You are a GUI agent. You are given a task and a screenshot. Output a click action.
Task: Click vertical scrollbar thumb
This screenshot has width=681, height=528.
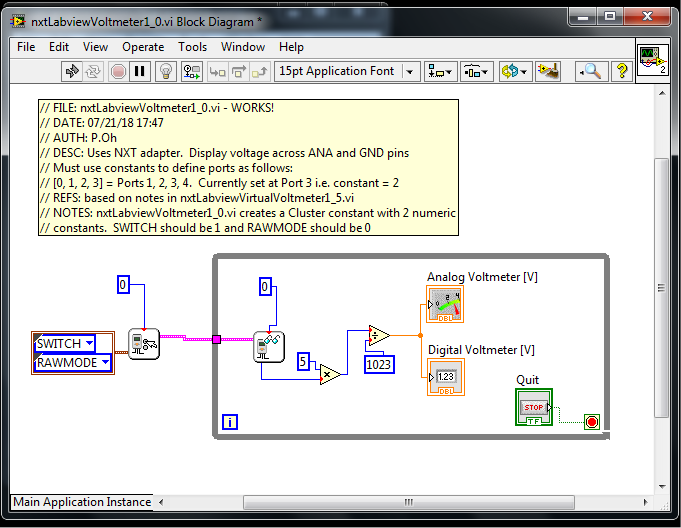[x=661, y=287]
